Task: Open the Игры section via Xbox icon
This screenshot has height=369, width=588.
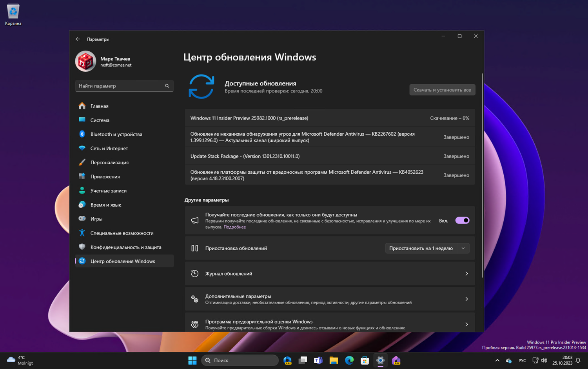Action: (82, 219)
